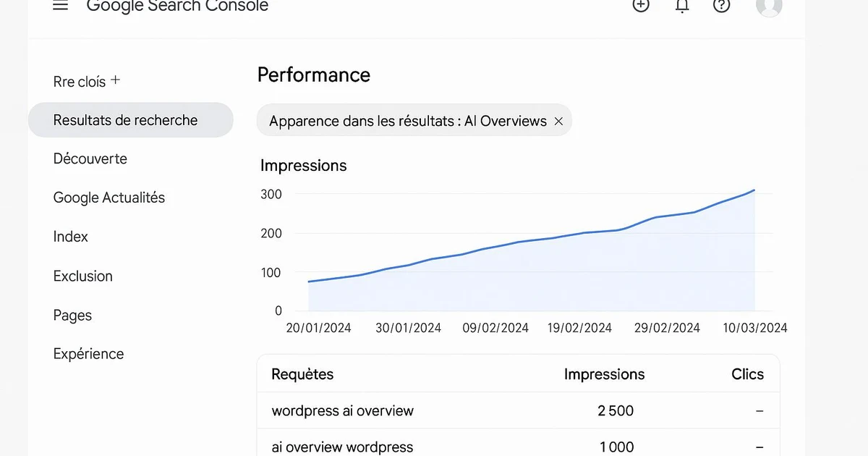Screen dimensions: 868x456
Task: Open the notifications bell
Action: (x=681, y=6)
